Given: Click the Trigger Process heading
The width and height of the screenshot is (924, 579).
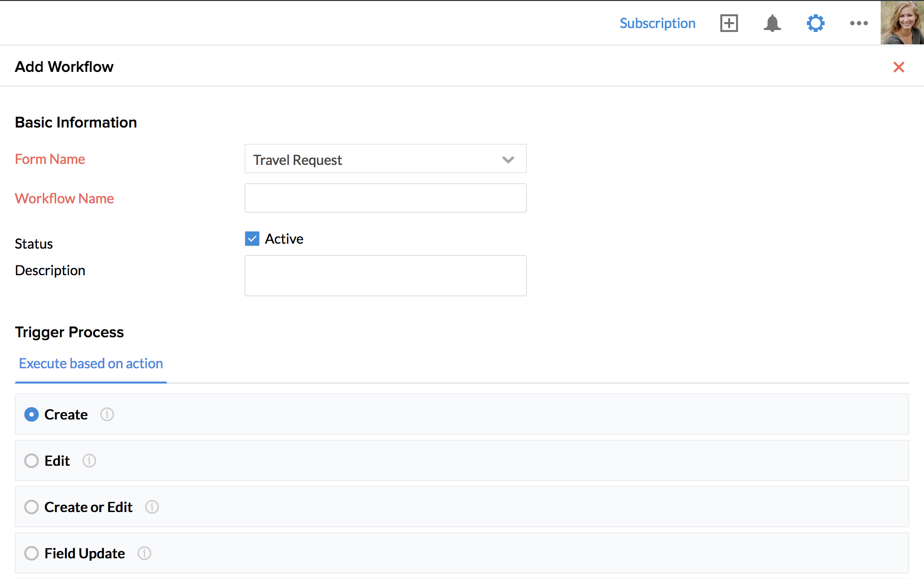Looking at the screenshot, I should click(x=69, y=332).
